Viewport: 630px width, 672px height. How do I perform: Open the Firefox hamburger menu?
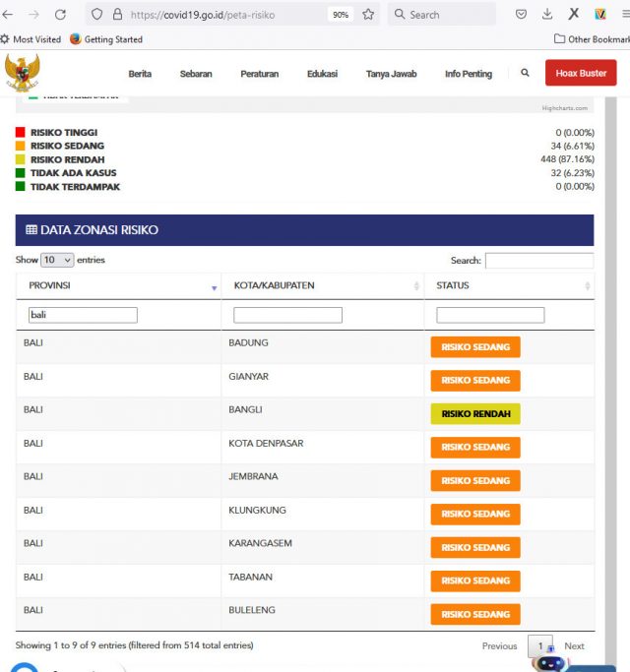tap(624, 15)
